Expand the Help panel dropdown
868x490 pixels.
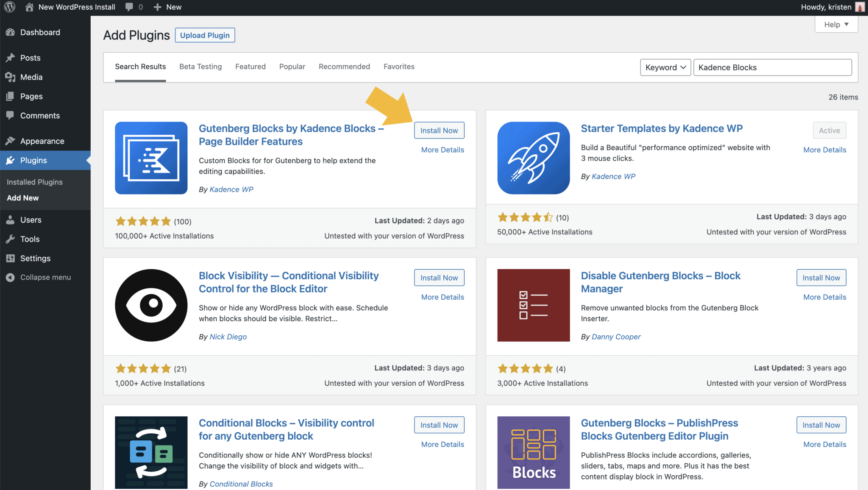click(836, 25)
